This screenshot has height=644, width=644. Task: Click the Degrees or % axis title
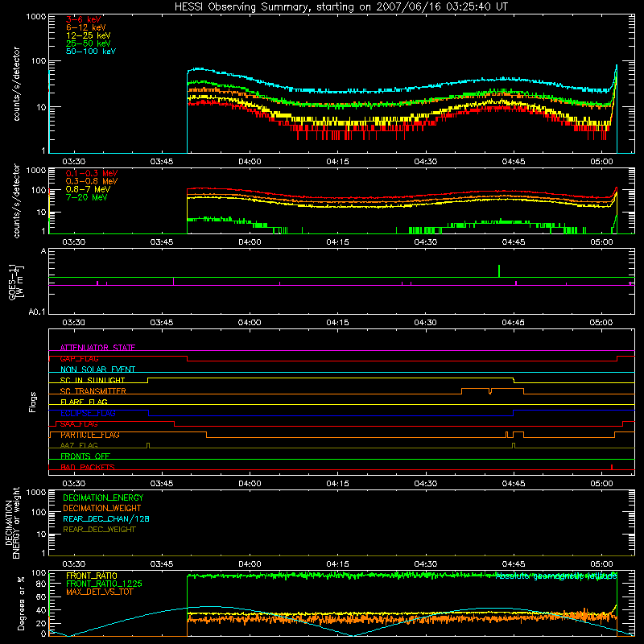coord(21,604)
